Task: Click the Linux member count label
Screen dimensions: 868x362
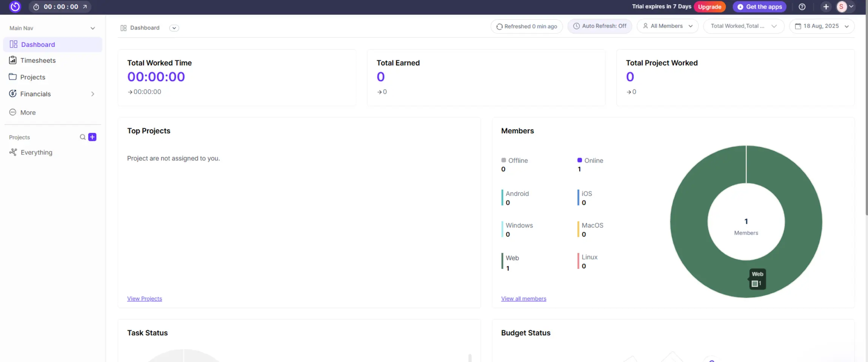Action: tap(589, 257)
